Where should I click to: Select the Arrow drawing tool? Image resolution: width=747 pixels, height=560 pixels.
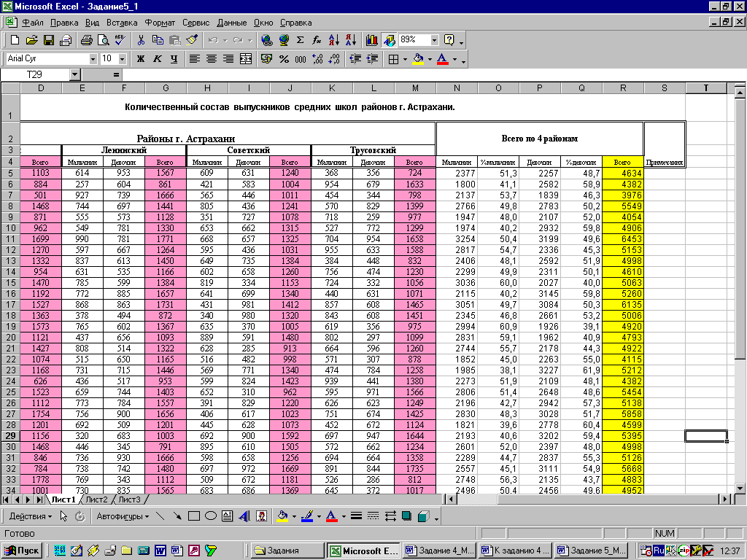point(177,516)
